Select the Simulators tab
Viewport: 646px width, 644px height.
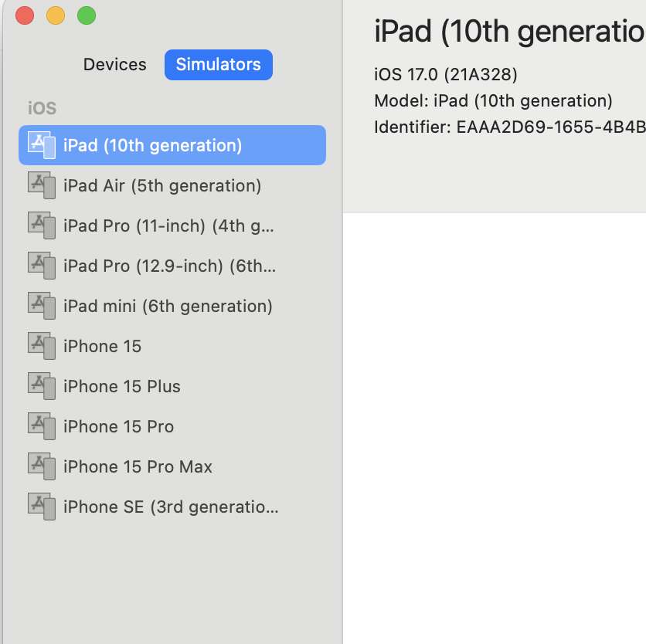click(219, 65)
